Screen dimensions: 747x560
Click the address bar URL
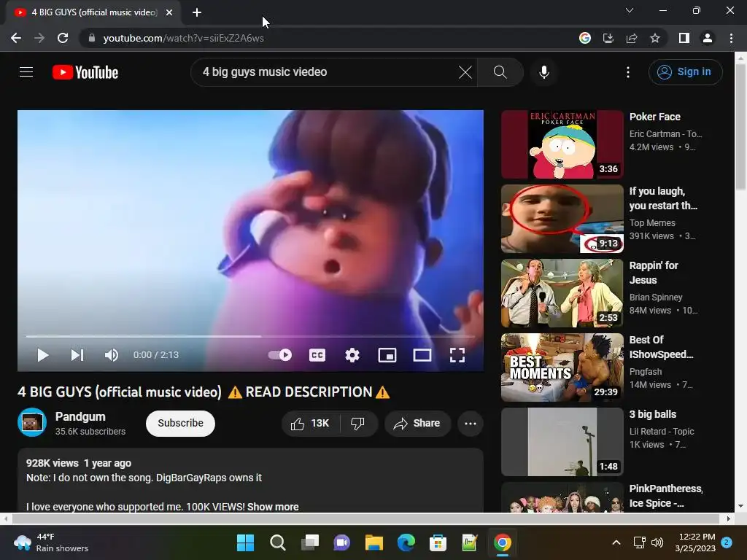(183, 38)
